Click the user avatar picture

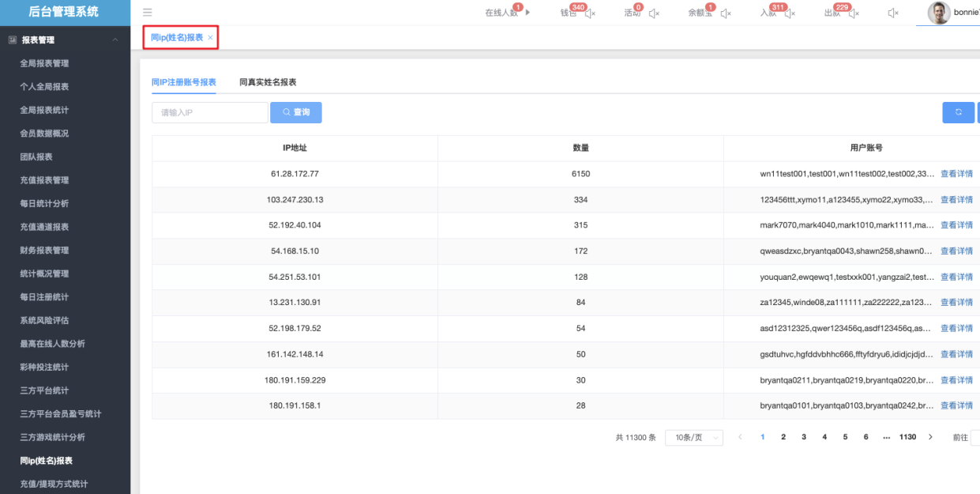(938, 13)
